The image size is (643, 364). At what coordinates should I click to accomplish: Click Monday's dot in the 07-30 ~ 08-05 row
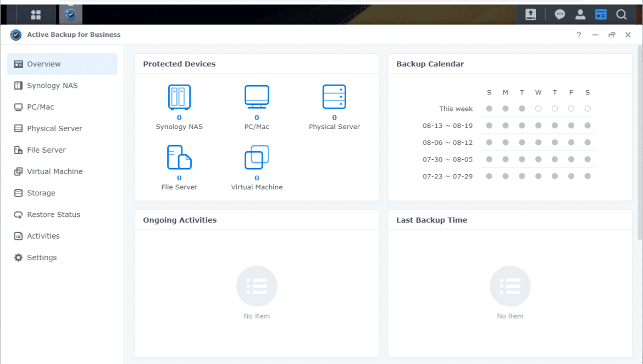(506, 159)
